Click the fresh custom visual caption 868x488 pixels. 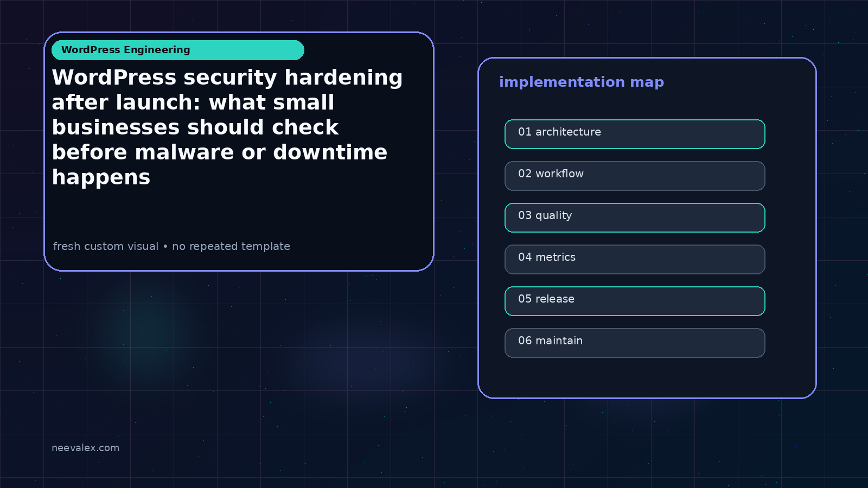171,246
